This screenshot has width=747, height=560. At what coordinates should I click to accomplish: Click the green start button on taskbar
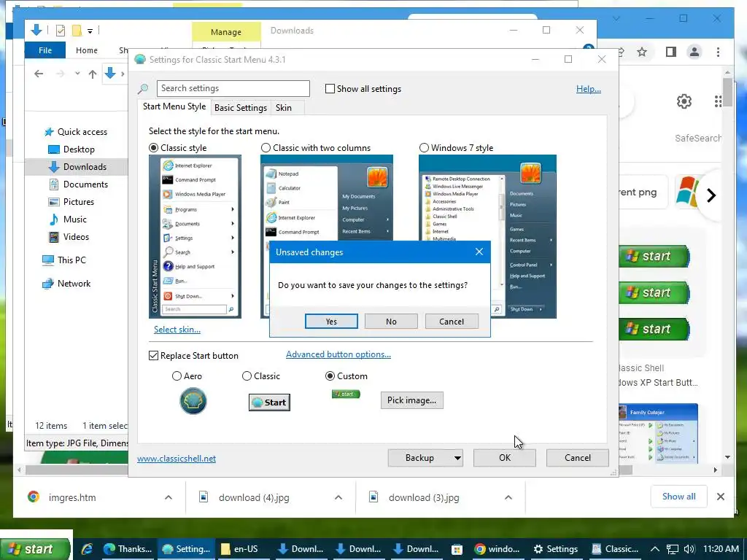click(x=35, y=548)
